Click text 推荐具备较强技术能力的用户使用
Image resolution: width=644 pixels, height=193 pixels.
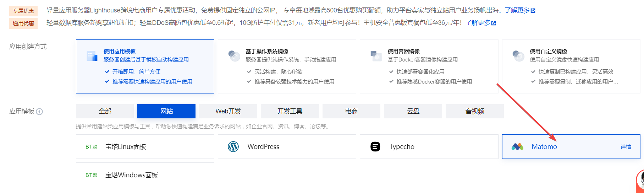(295, 81)
